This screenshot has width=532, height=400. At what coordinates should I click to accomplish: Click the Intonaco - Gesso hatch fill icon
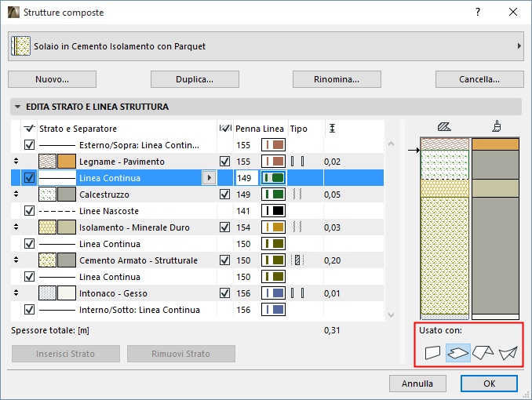tap(47, 293)
